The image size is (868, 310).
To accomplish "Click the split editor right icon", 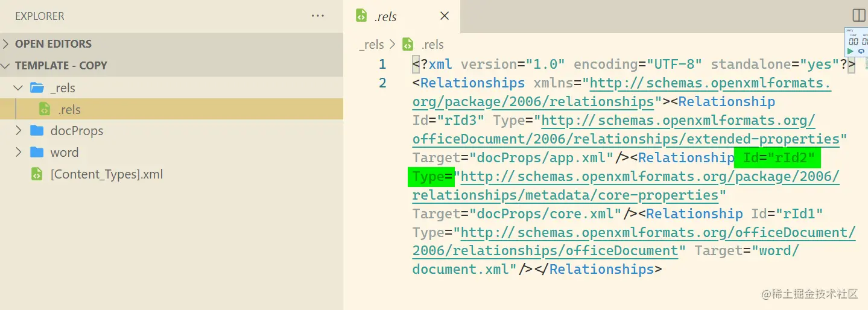I will pyautogui.click(x=858, y=16).
